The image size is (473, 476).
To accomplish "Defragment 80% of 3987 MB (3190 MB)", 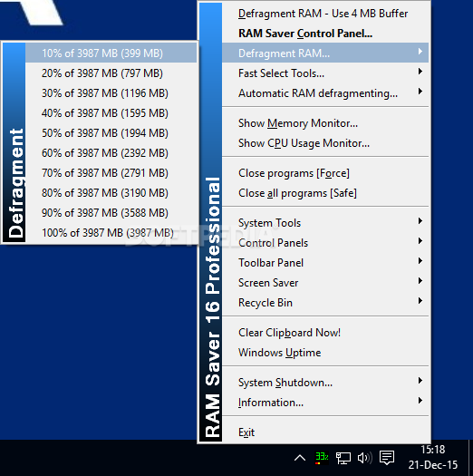I will [x=111, y=193].
